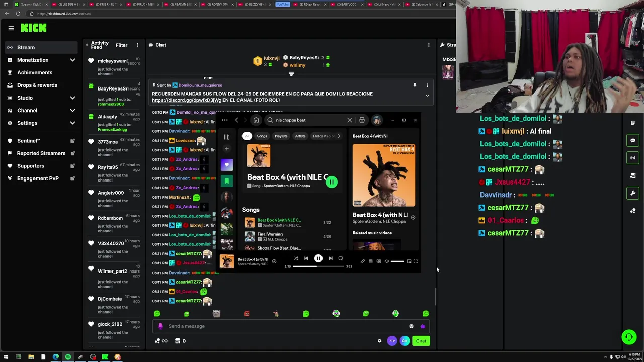The image size is (644, 362).
Task: Pause using the green top result button
Action: click(332, 182)
